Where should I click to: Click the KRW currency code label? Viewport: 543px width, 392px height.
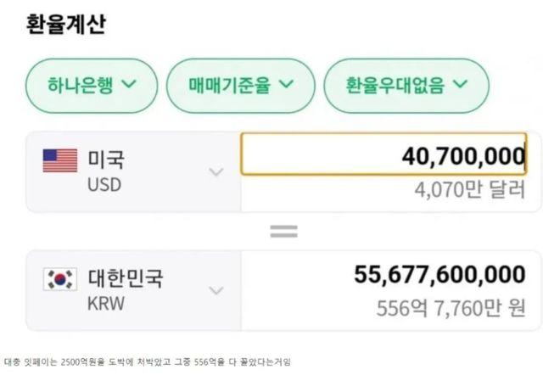tap(106, 303)
